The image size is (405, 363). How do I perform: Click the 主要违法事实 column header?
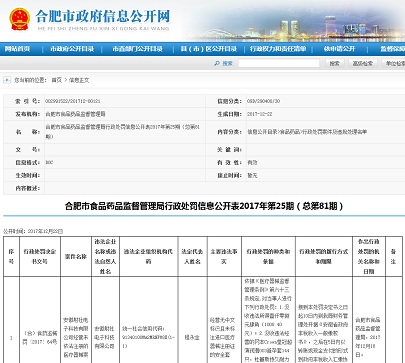(224, 256)
